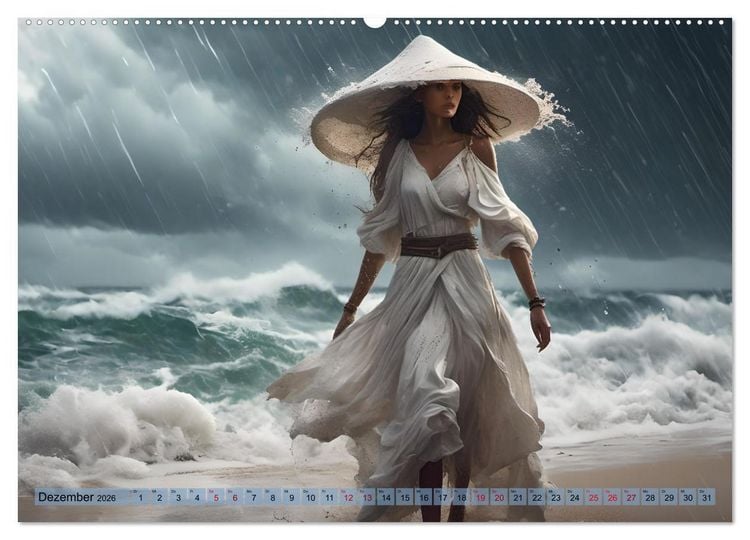
Task: Select day 3 in the calendar strip
Action: tap(178, 496)
